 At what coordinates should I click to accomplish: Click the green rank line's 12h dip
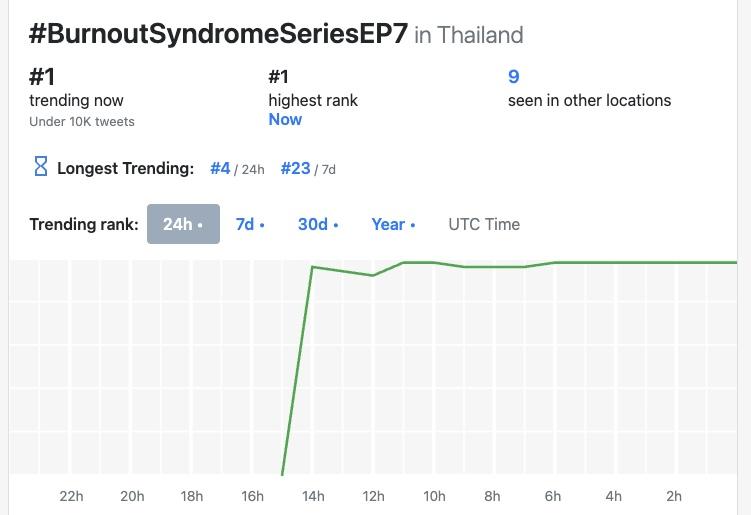coord(373,275)
